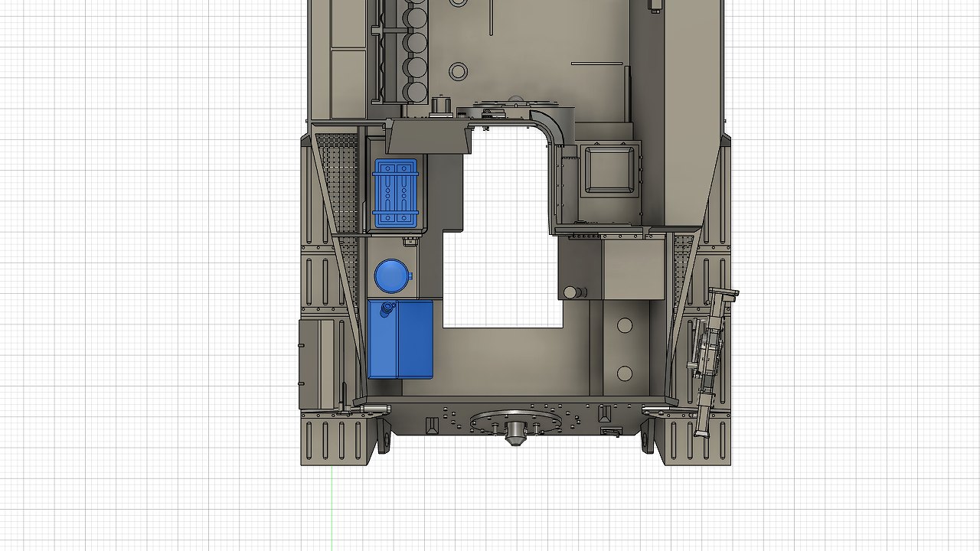Image resolution: width=980 pixels, height=551 pixels.
Task: Click the lower round hole on right floor panel
Action: (x=625, y=373)
